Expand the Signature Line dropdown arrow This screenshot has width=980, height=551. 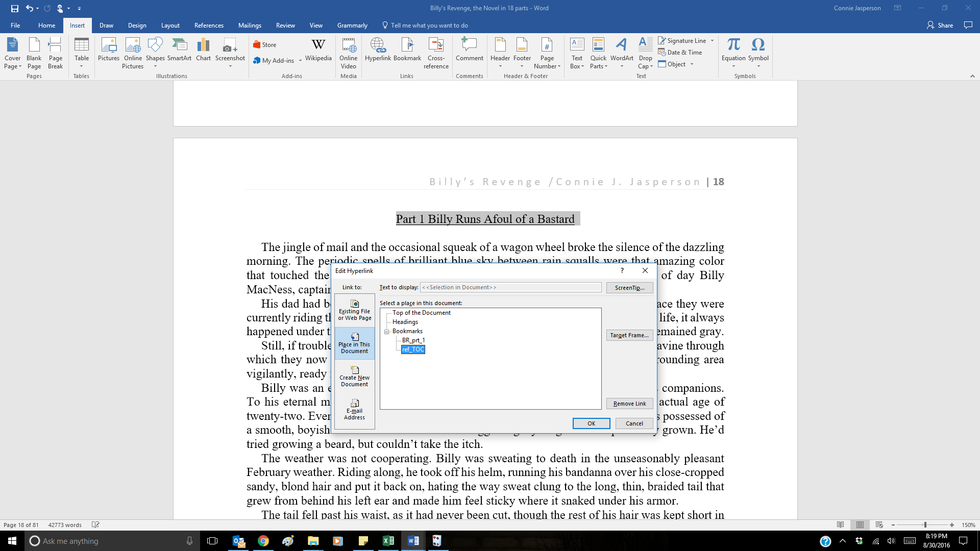pyautogui.click(x=712, y=41)
